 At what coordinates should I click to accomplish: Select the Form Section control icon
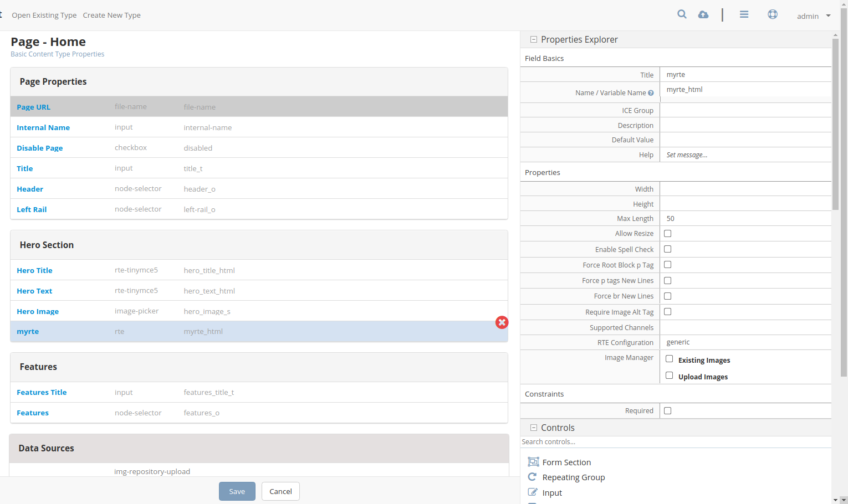tap(533, 461)
